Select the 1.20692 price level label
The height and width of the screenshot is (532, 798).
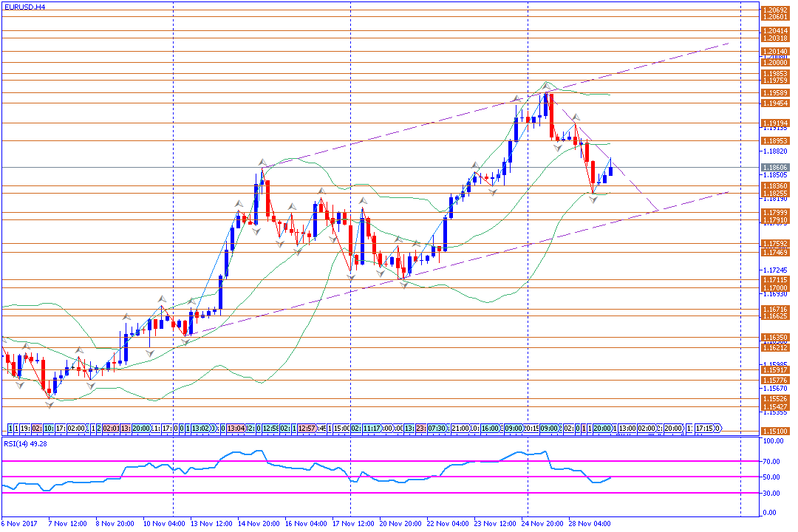click(774, 9)
